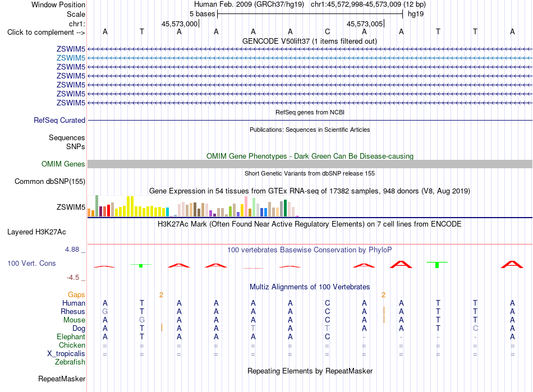Click the Common dbSNP(155) label
Screen dimensions: 533x392
[49, 181]
